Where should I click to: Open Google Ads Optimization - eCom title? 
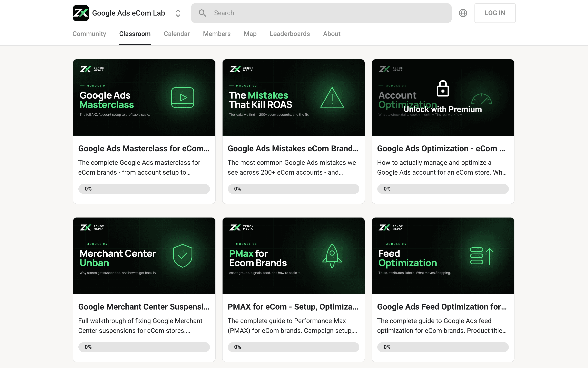[441, 148]
